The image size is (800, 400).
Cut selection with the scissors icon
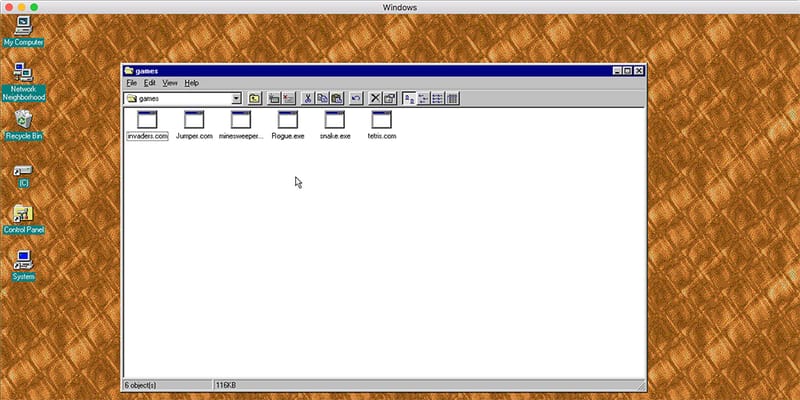tap(308, 98)
